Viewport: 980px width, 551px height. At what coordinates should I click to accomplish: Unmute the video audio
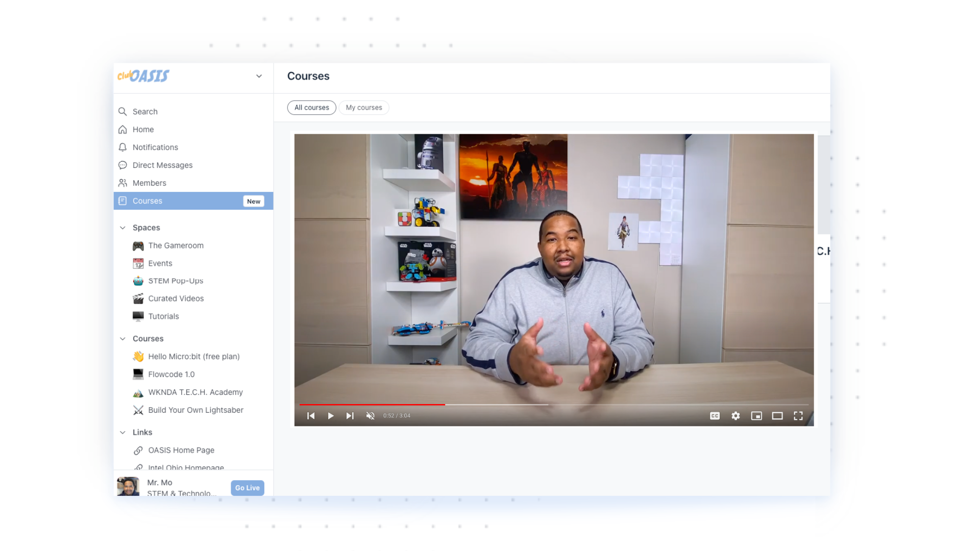coord(371,416)
